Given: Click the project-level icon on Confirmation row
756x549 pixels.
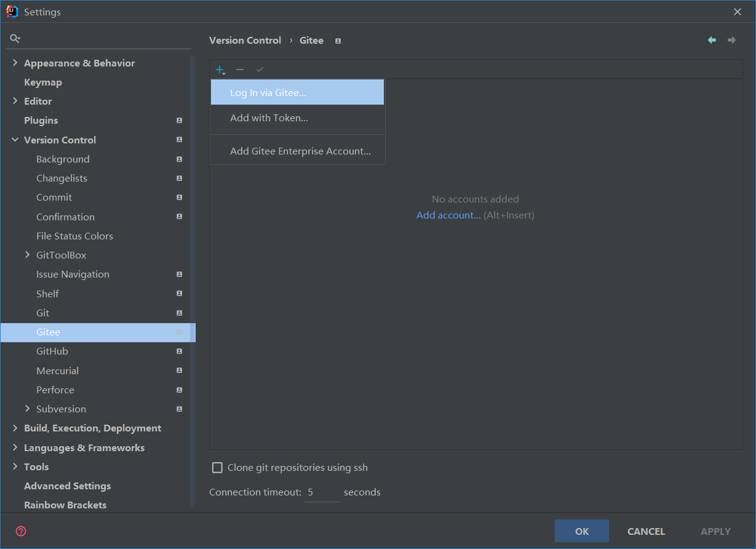Looking at the screenshot, I should point(179,217).
